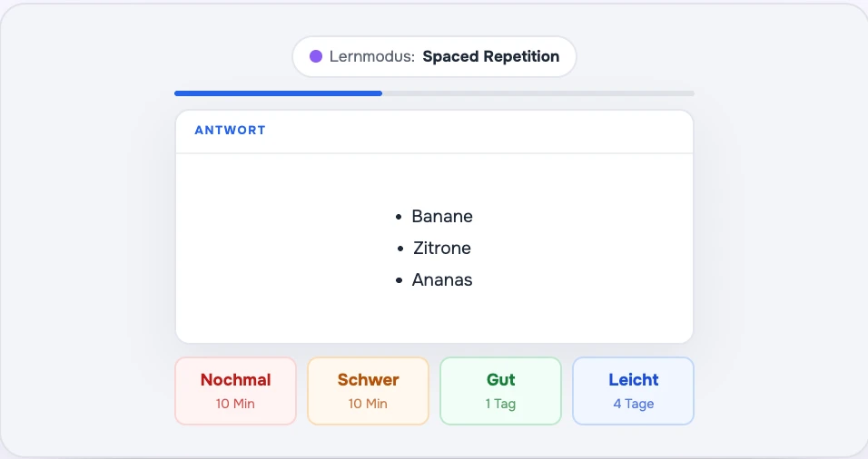Select the Banane list item
Viewport: 868px width, 459px height.
[442, 216]
